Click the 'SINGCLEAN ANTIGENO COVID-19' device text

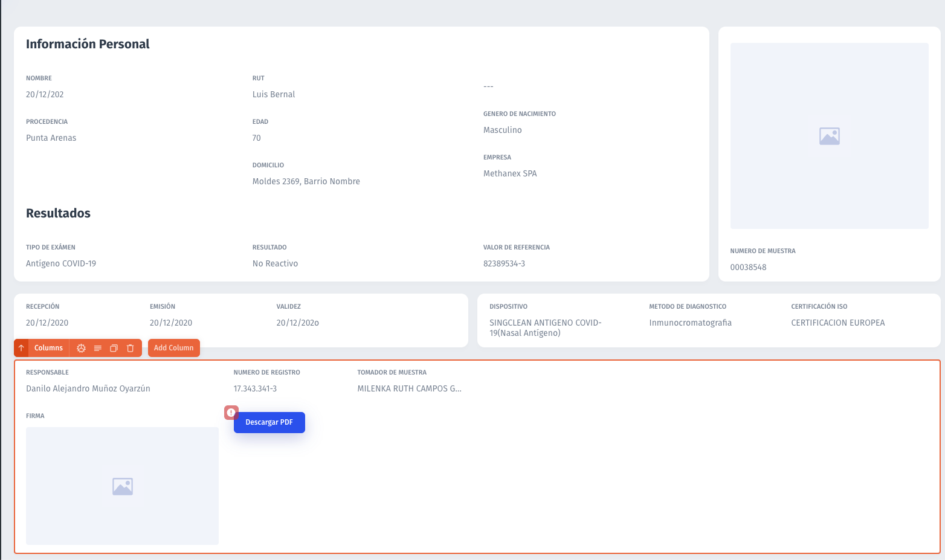coord(546,327)
